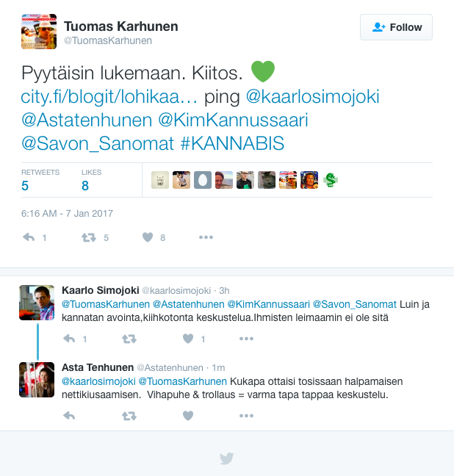Open more options on Kaarlo Simojoki's reply

(x=246, y=339)
